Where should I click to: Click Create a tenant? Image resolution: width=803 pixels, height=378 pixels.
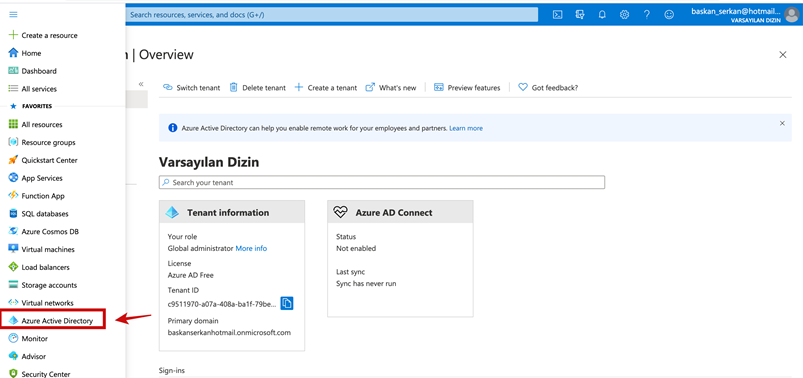click(x=326, y=88)
